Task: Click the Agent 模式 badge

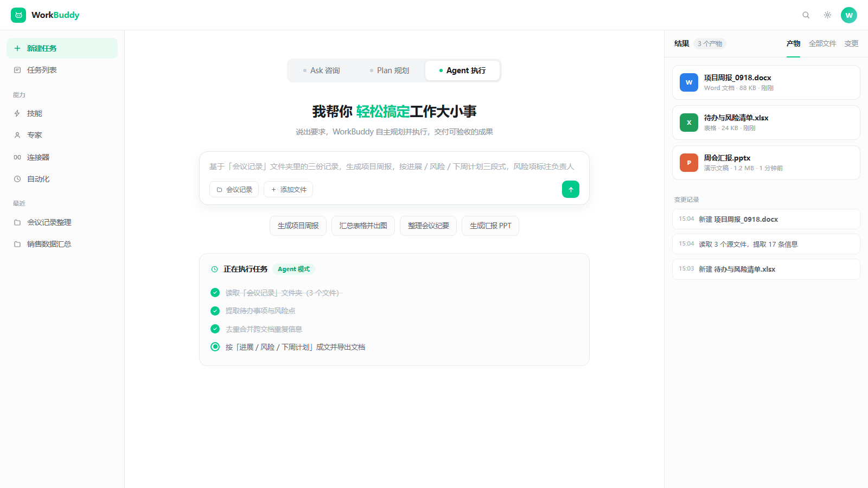Action: (293, 269)
